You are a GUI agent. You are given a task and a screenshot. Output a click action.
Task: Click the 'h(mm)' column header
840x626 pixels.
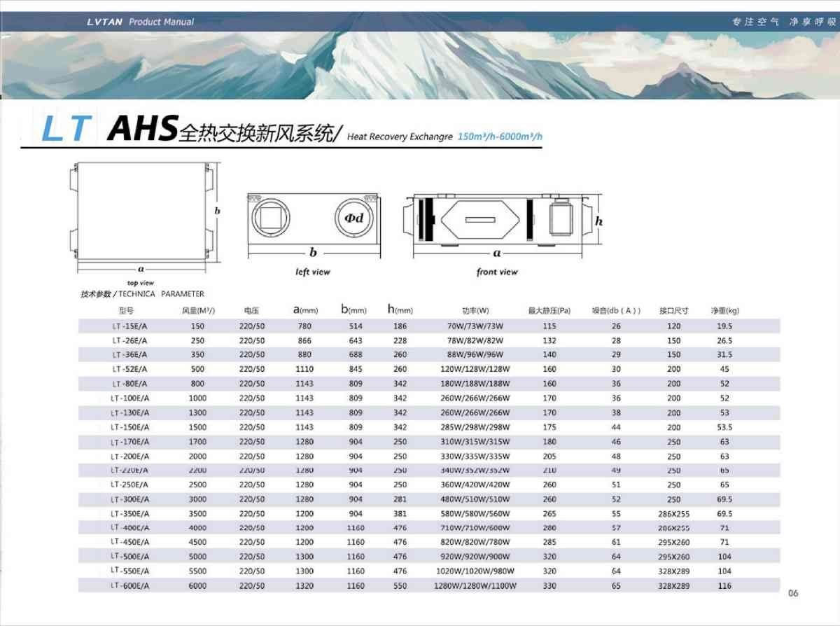tap(400, 309)
